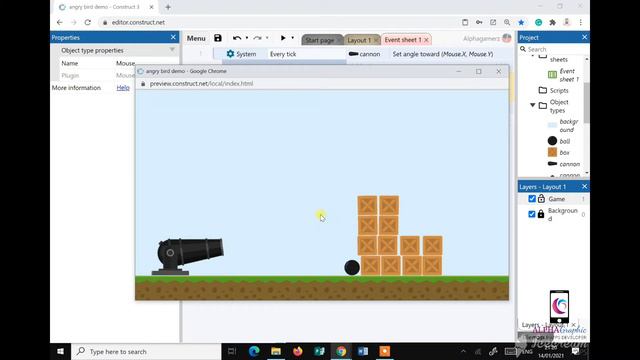Viewport: 640px width, 360px height.
Task: Reload the editor.construct.net page
Action: tap(87, 22)
